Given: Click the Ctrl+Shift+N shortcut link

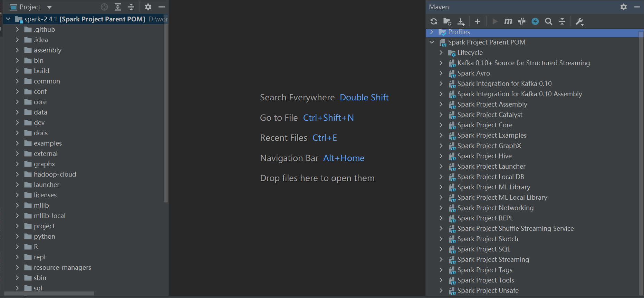Looking at the screenshot, I should coord(328,118).
